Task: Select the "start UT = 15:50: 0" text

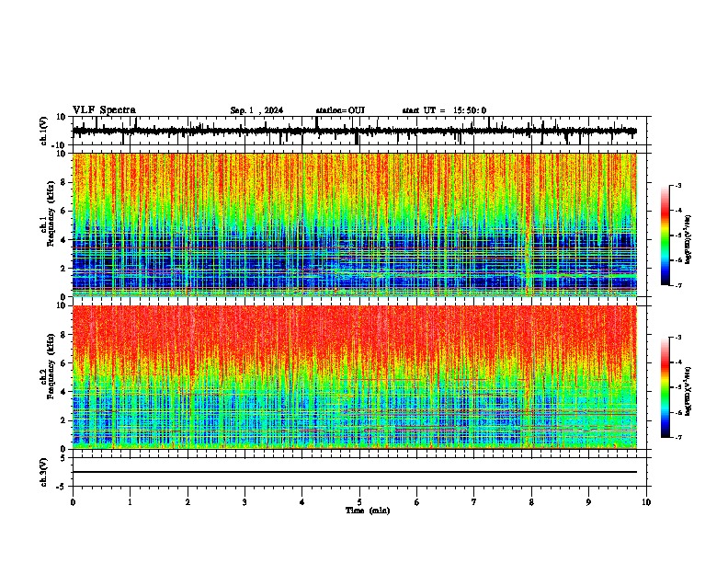Action: coord(444,110)
